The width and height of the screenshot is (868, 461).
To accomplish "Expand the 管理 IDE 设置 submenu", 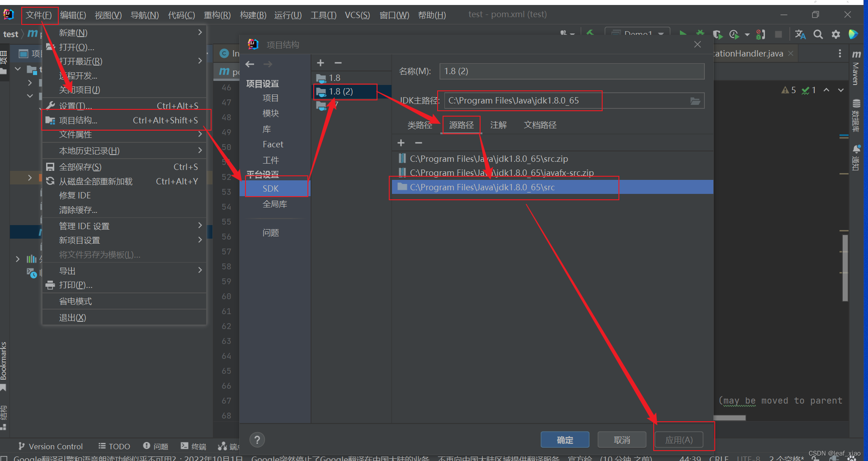I will click(x=124, y=226).
